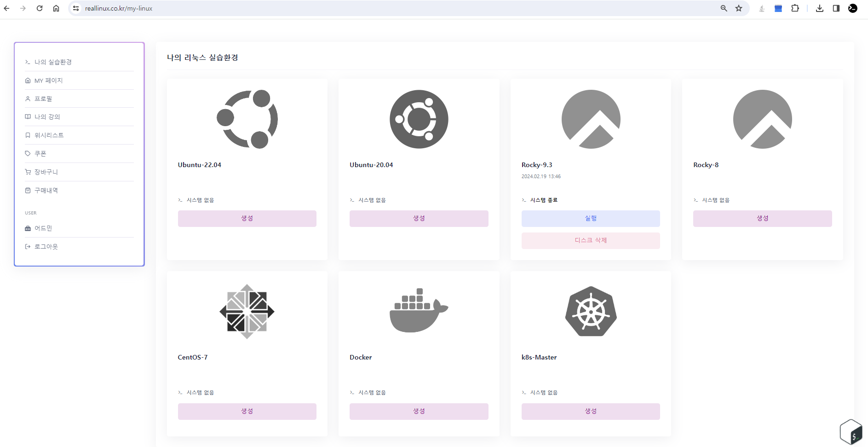Viewport: 868px width, 447px height.
Task: Click the Ubuntu-20.04 circular logo
Action: 419,119
